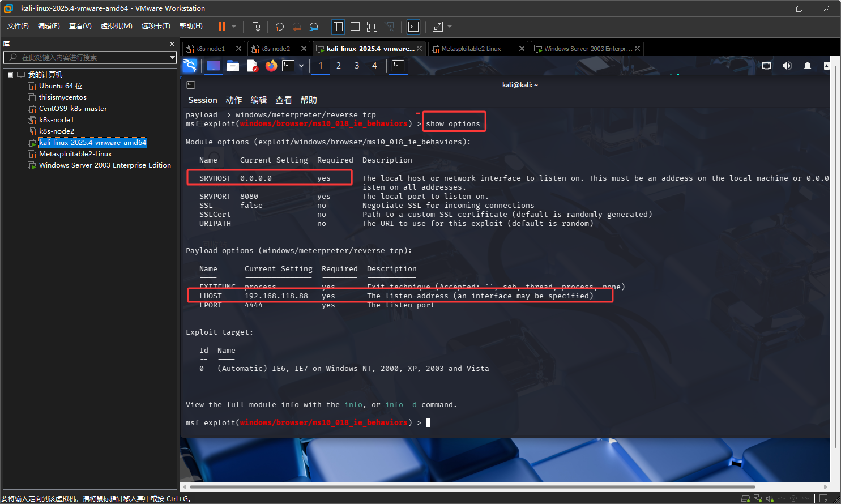Open the network connection tray icon
This screenshot has height=504, width=841.
tap(766, 66)
